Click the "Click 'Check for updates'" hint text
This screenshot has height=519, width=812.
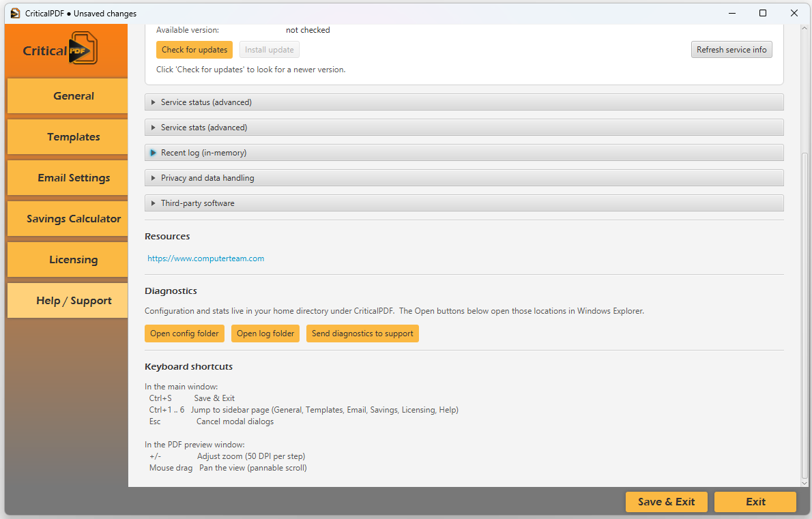pos(250,70)
